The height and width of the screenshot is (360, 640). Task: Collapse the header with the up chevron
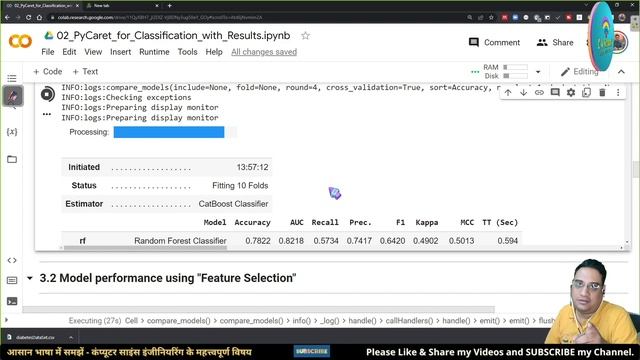[621, 72]
